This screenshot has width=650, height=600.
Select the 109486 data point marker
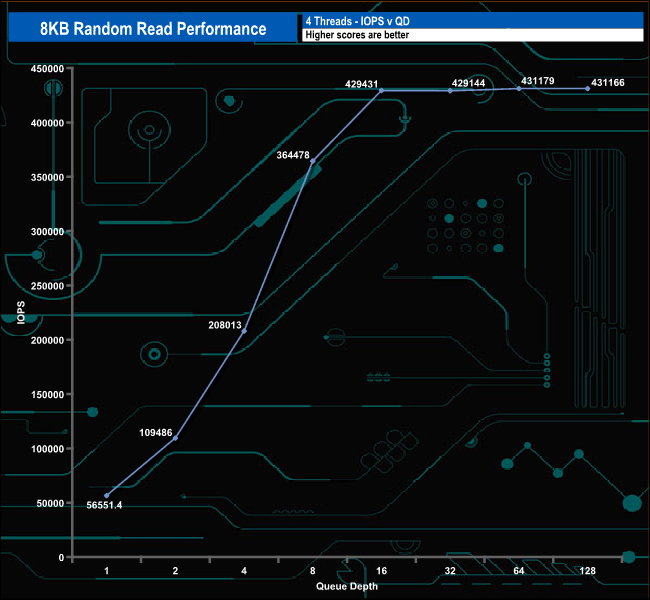click(176, 438)
